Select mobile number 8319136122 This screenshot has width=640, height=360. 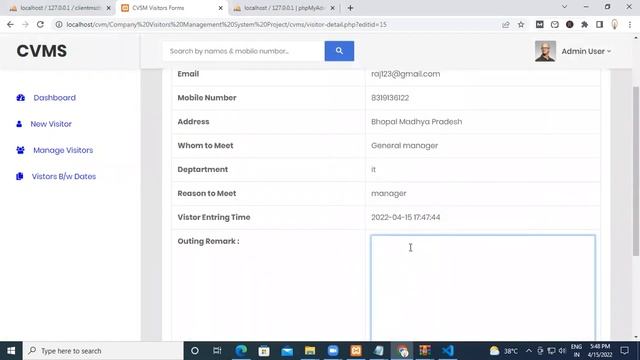pyautogui.click(x=390, y=98)
